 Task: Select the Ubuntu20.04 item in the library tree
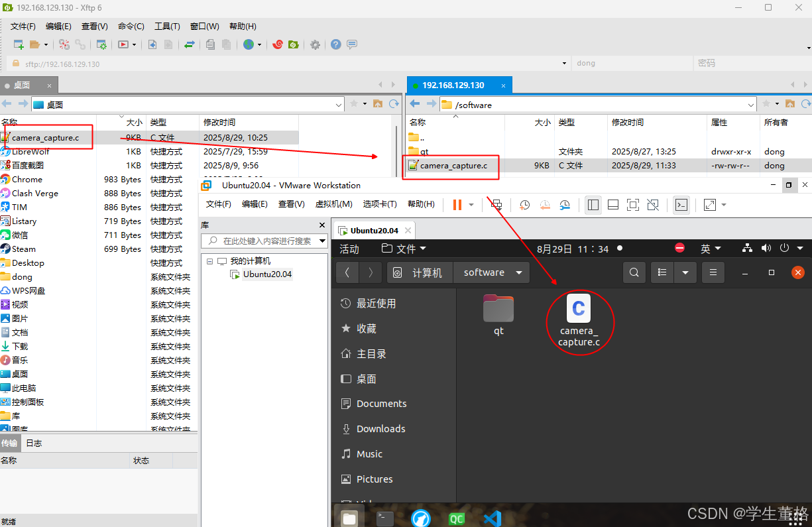[x=267, y=274]
